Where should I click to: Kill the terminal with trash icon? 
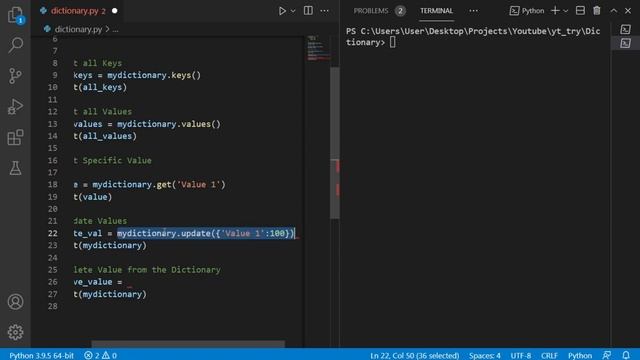click(597, 11)
